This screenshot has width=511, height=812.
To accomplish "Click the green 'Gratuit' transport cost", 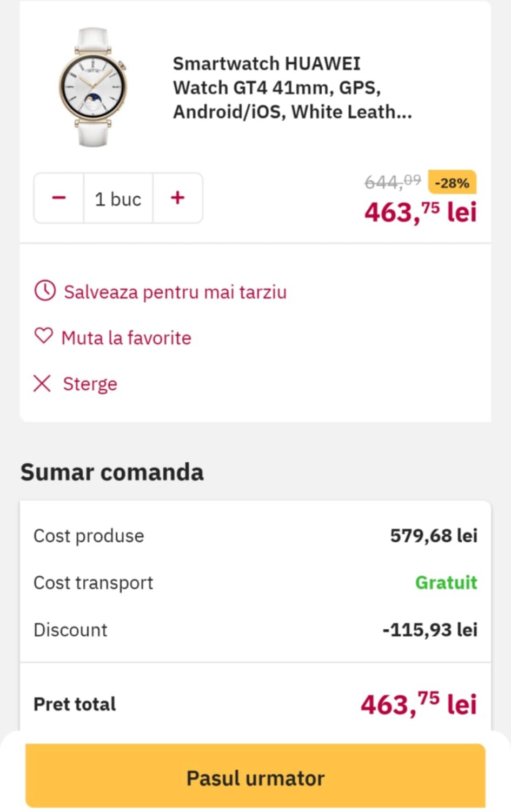I will 446,582.
